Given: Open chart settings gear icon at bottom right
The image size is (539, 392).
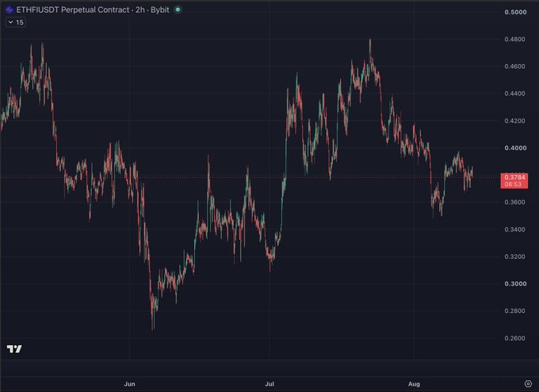Looking at the screenshot, I should [x=529, y=383].
